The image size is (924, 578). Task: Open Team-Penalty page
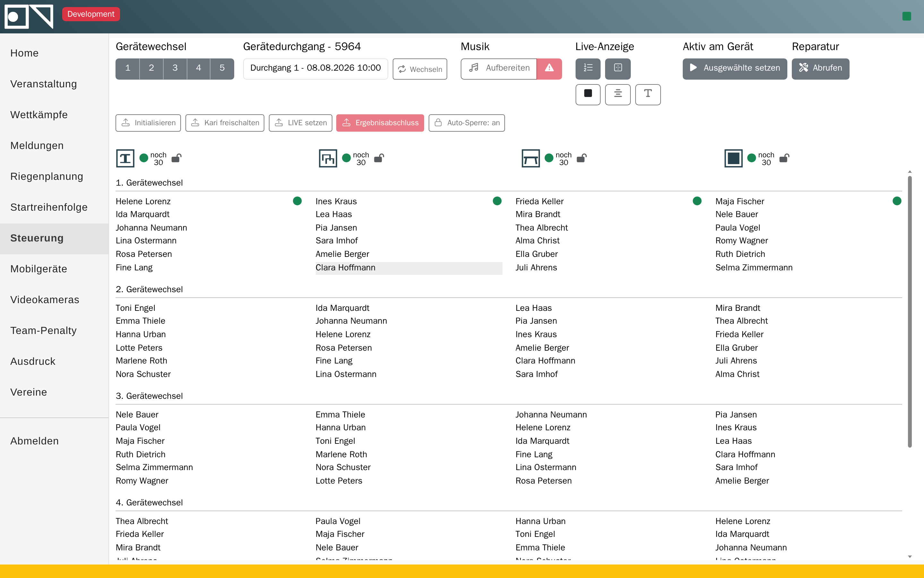pyautogui.click(x=54, y=331)
